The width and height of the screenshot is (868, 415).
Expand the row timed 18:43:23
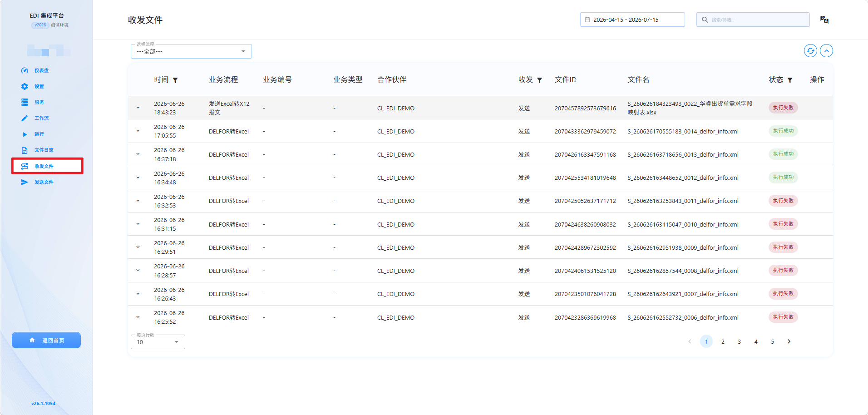[138, 108]
